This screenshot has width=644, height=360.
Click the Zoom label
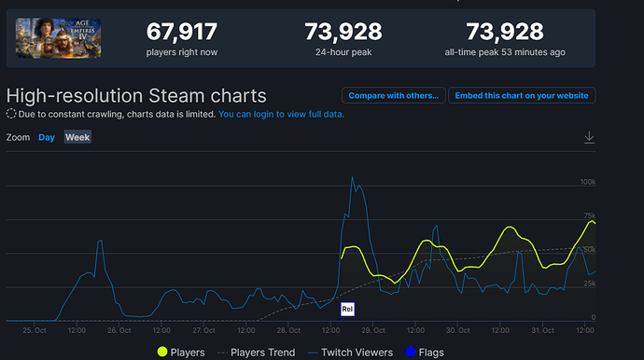click(x=18, y=137)
